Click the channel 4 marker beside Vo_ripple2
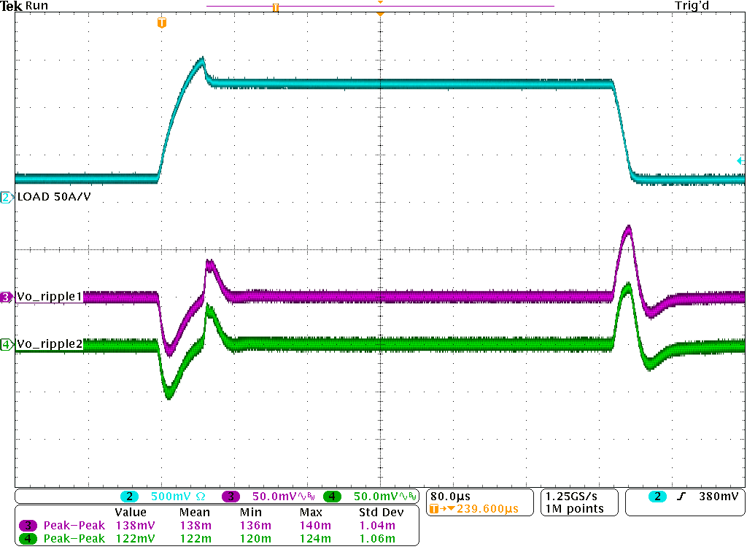This screenshot has height=560, width=747. click(x=7, y=344)
